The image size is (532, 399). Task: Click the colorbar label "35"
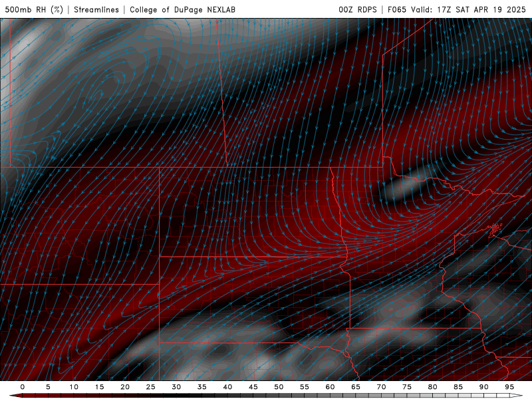point(202,387)
